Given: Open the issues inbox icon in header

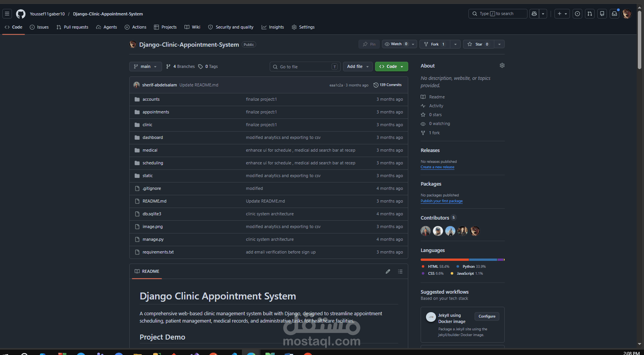Looking at the screenshot, I should coord(577,14).
